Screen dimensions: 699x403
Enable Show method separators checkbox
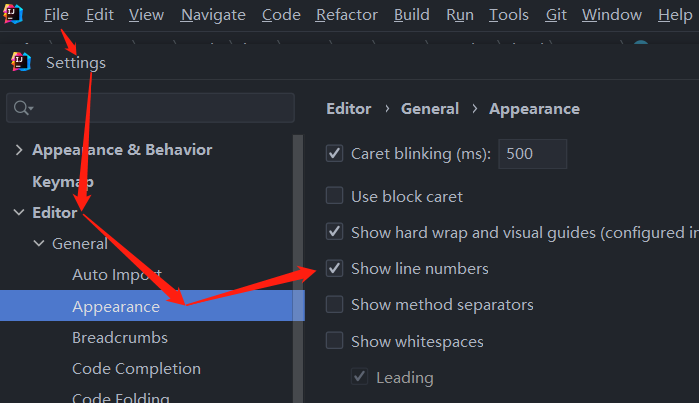tap(335, 304)
